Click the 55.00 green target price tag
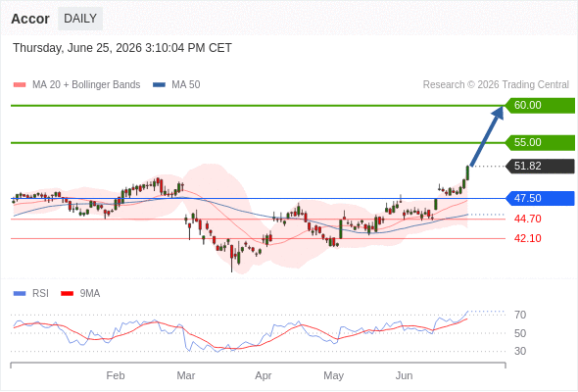The image size is (578, 392). [x=539, y=143]
